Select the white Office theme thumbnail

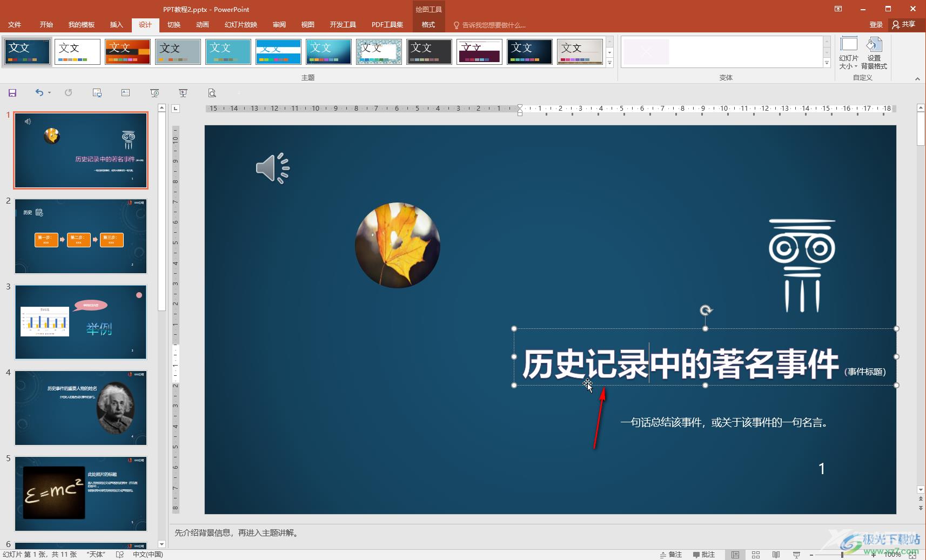point(77,52)
